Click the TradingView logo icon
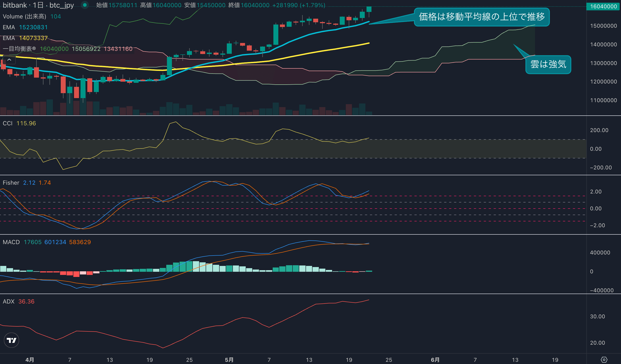 point(11,340)
